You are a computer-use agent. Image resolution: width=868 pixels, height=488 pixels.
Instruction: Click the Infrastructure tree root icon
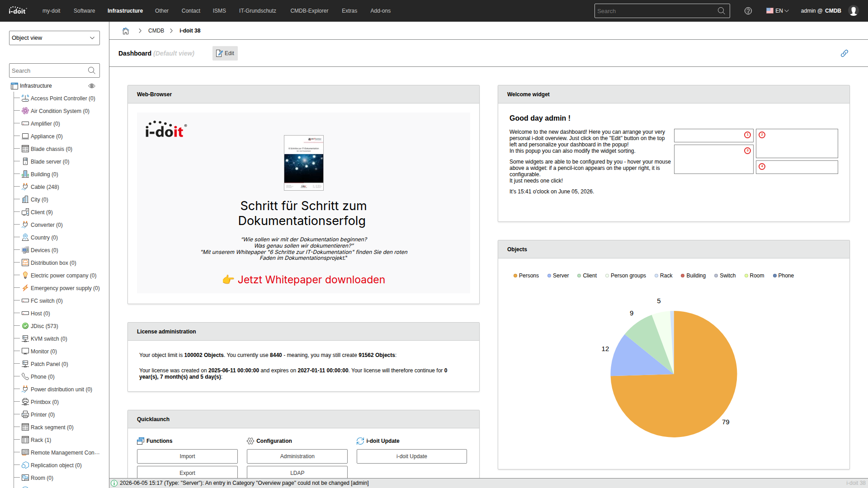tap(14, 86)
